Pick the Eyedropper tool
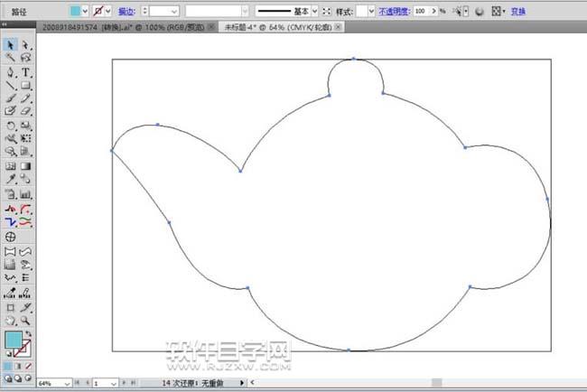 [x=10, y=179]
